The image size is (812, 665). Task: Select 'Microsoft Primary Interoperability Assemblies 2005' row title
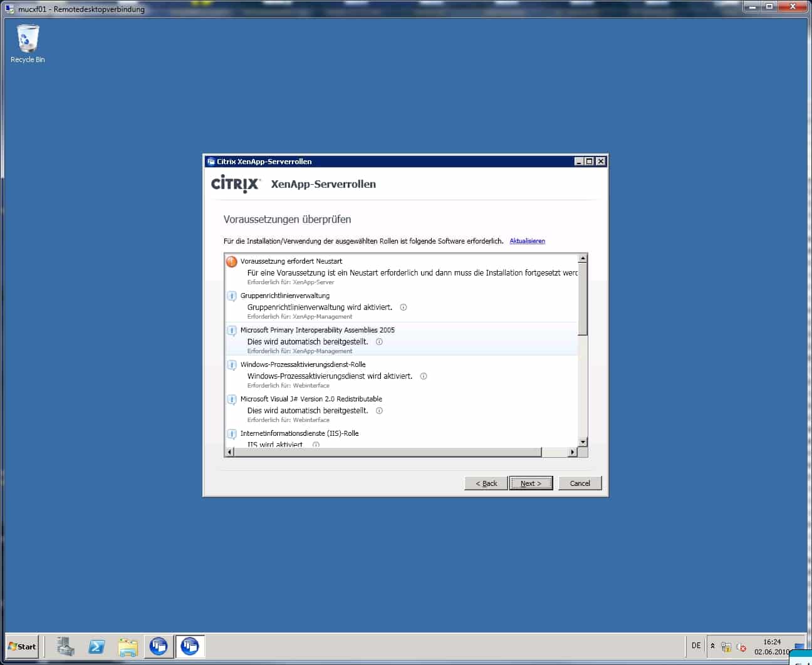pos(318,330)
